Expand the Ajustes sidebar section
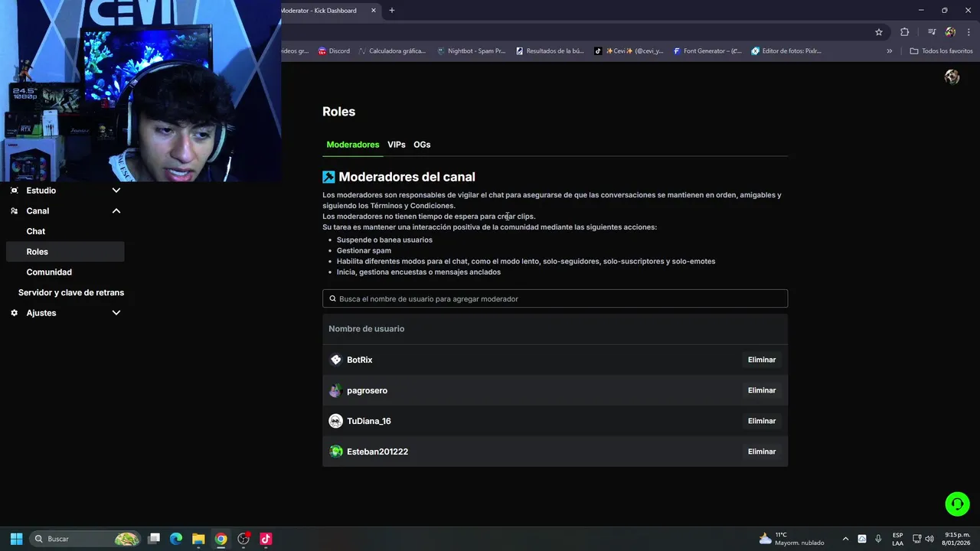 116,313
